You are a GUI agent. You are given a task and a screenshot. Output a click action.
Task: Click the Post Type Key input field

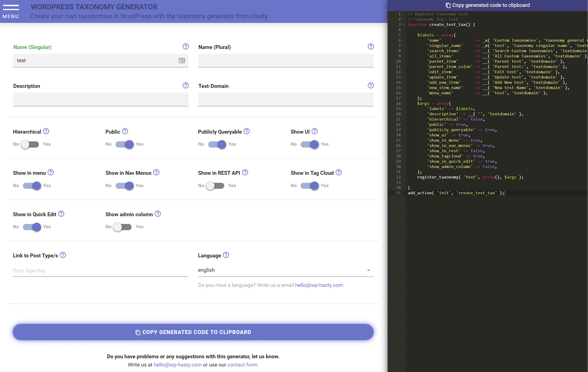pyautogui.click(x=100, y=270)
